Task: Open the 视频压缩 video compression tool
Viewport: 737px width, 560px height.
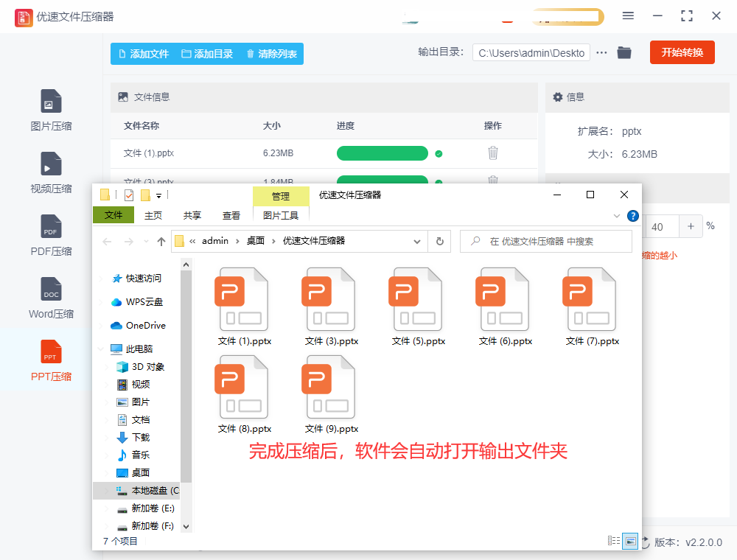Action: 51,173
